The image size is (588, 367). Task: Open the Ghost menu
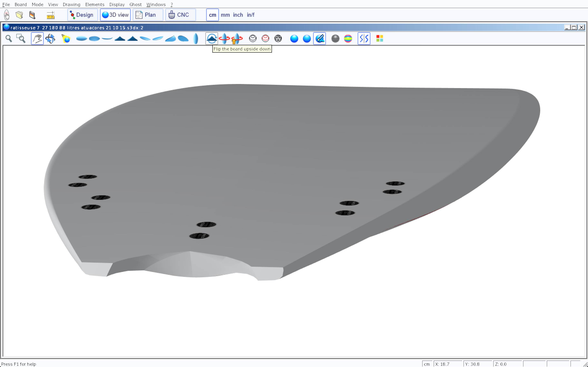pyautogui.click(x=135, y=4)
